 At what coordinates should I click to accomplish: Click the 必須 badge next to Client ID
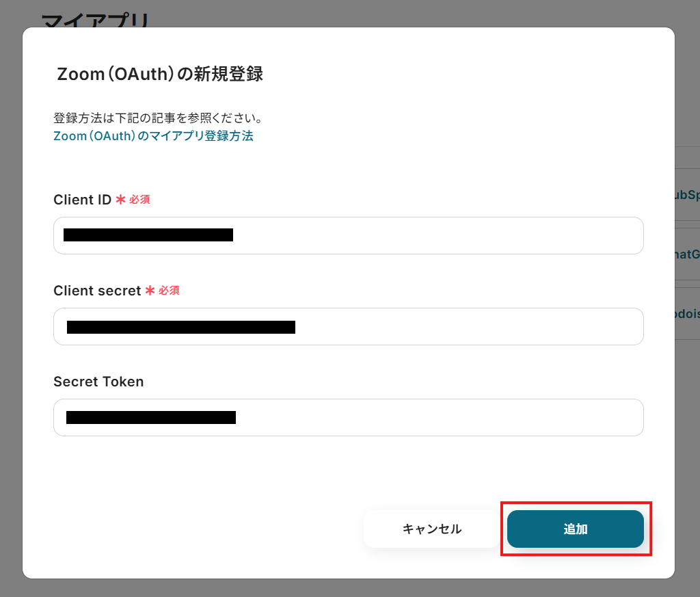139,200
